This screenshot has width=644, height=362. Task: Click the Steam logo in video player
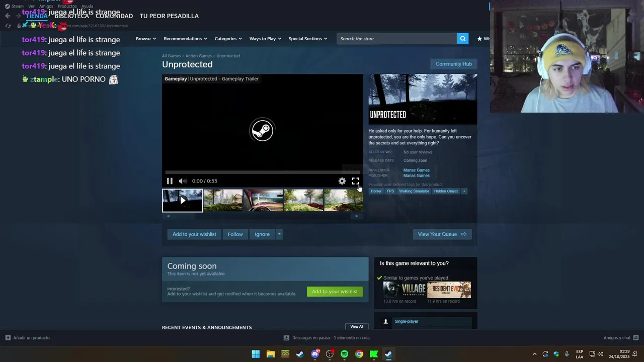tap(262, 131)
